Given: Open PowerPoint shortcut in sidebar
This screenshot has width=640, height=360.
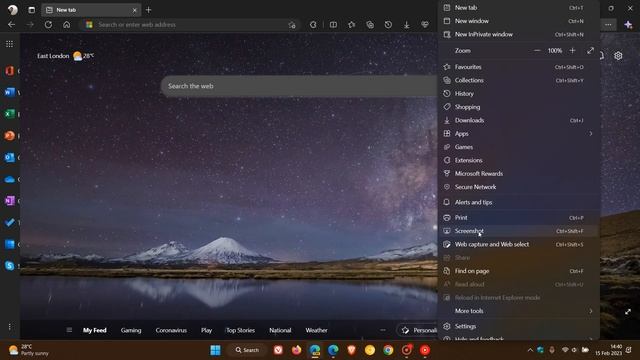Looking at the screenshot, I should coord(9,136).
